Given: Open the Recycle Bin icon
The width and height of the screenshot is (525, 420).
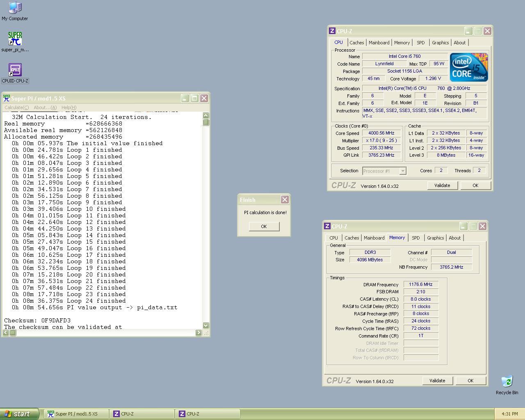Looking at the screenshot, I should point(507,385).
